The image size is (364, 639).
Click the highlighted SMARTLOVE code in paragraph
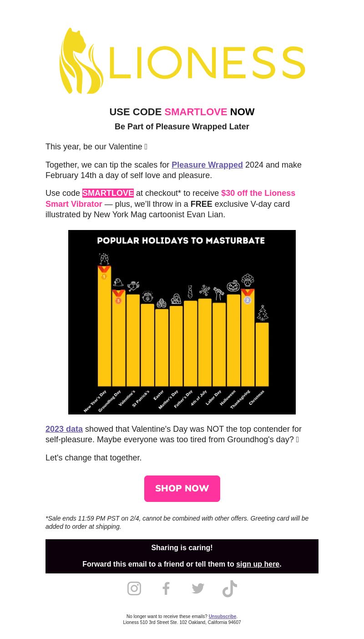point(108,193)
